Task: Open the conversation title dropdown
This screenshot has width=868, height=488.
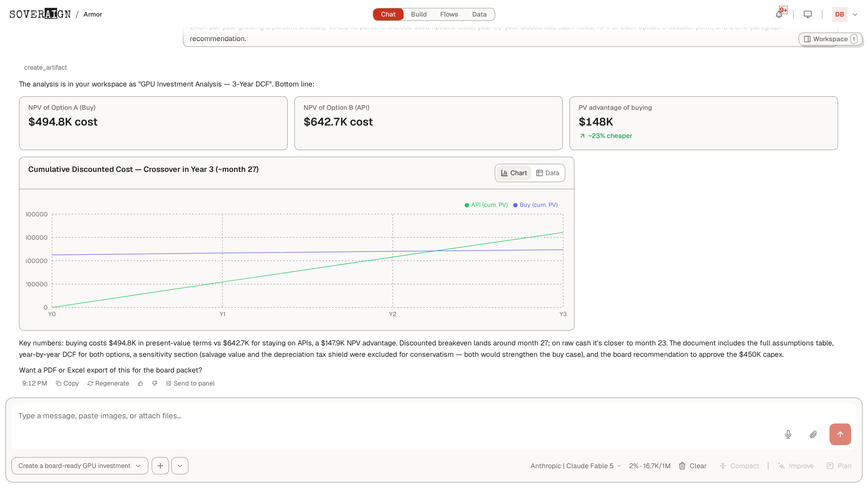Action: pos(80,466)
